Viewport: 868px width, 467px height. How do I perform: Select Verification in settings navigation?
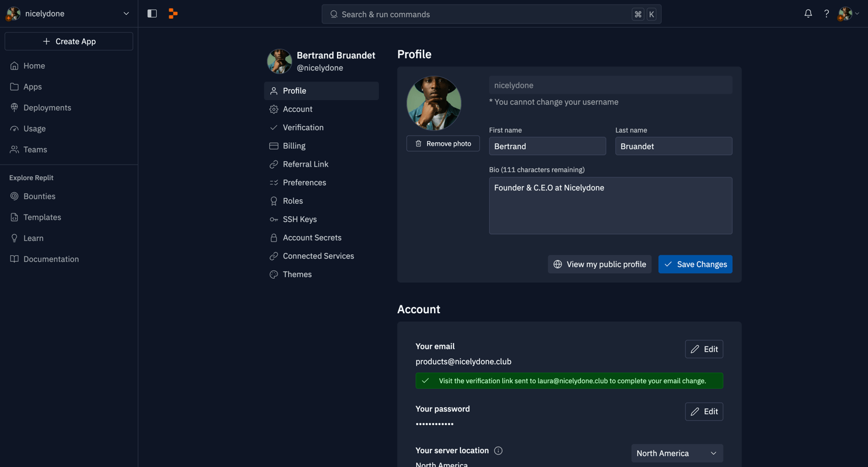(x=321, y=127)
